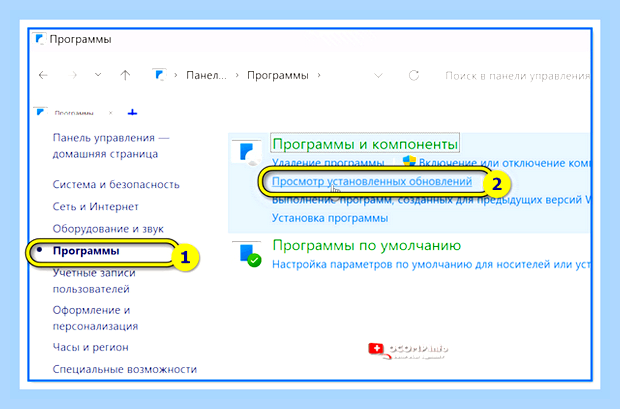The width and height of the screenshot is (620, 409).
Task: Select the Панел... breadcrumb segment
Action: point(206,75)
